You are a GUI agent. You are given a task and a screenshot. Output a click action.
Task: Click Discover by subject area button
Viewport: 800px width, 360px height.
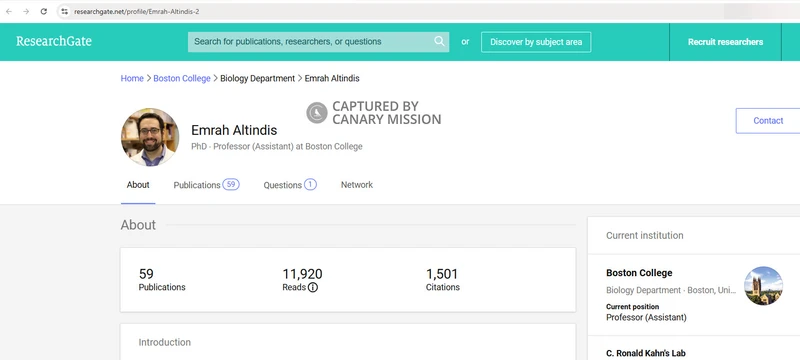pyautogui.click(x=536, y=42)
